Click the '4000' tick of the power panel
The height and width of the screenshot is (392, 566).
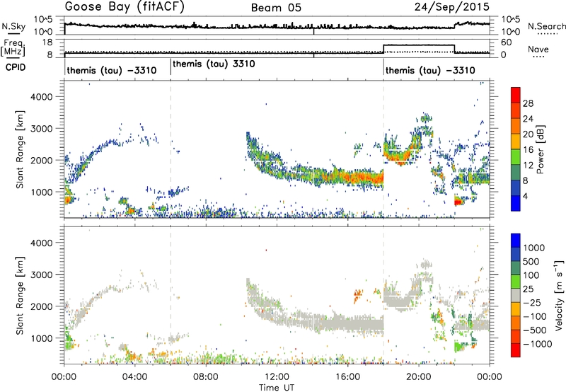(41, 97)
